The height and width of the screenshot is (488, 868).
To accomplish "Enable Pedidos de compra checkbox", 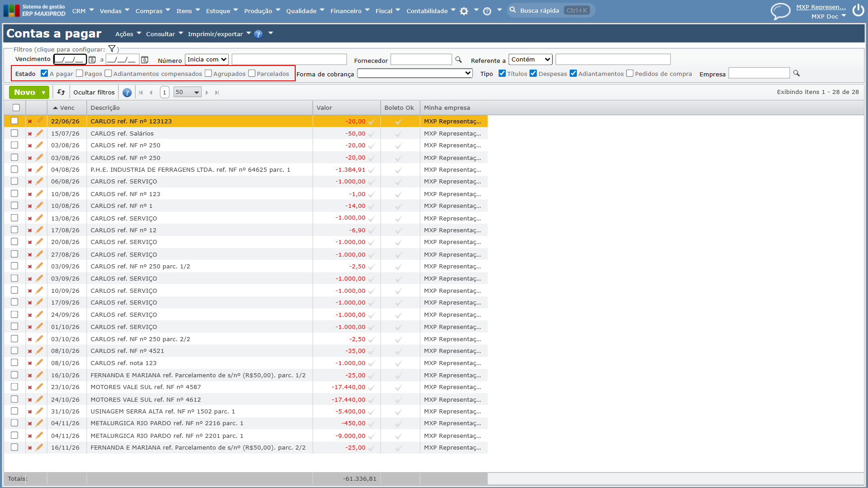I will point(630,73).
